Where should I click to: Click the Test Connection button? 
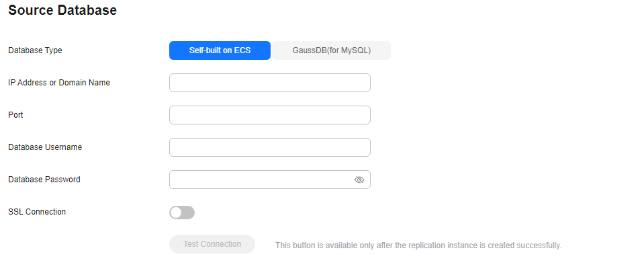[212, 244]
